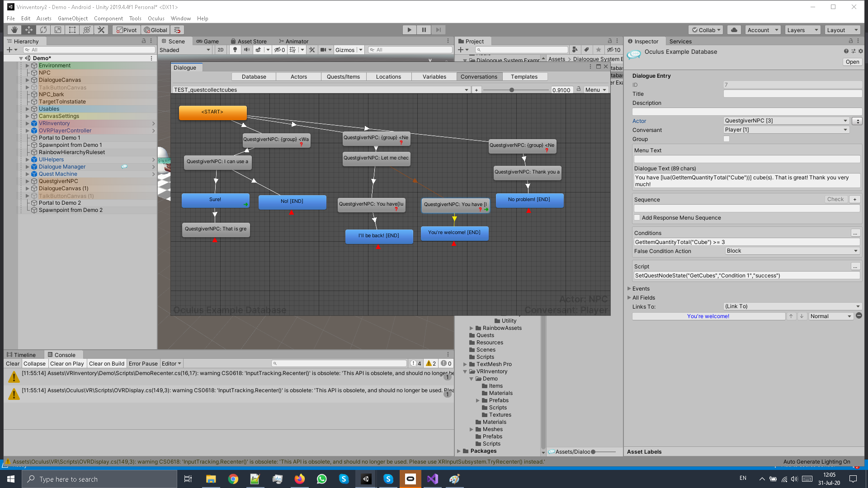Switch to the Game tab

point(208,41)
